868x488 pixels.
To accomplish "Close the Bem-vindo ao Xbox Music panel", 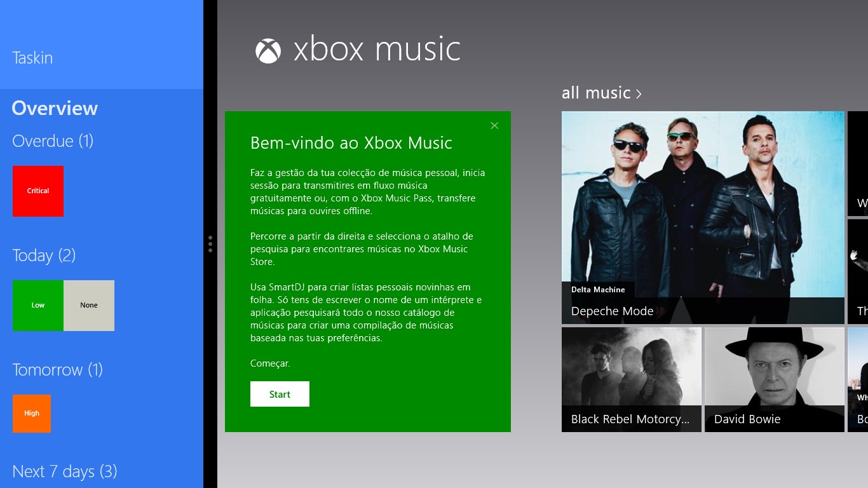I will pyautogui.click(x=494, y=126).
